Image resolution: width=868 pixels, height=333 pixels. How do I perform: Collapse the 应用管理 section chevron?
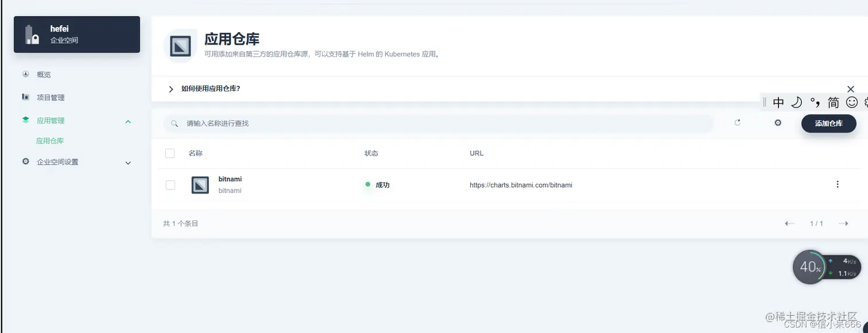(x=128, y=121)
